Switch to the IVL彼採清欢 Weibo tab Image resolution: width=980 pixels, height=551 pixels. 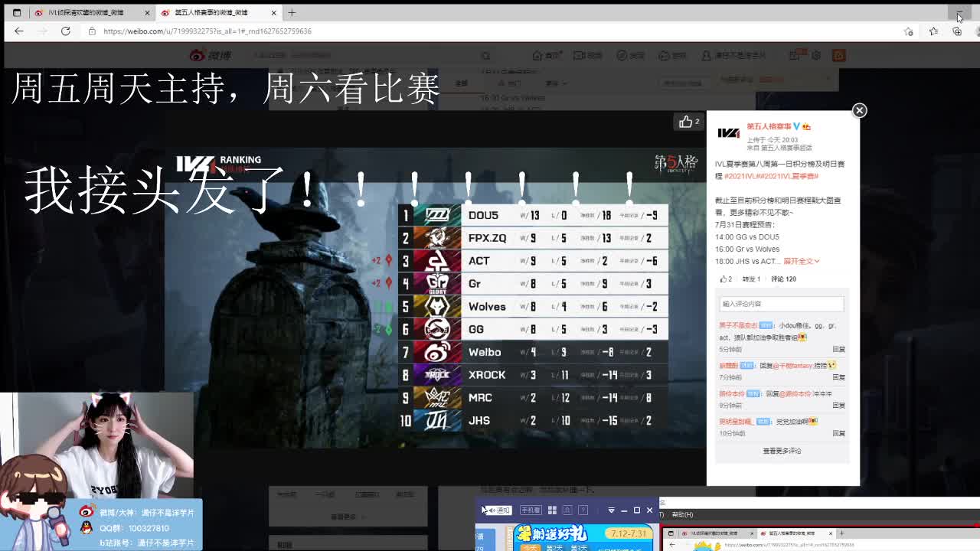point(84,12)
